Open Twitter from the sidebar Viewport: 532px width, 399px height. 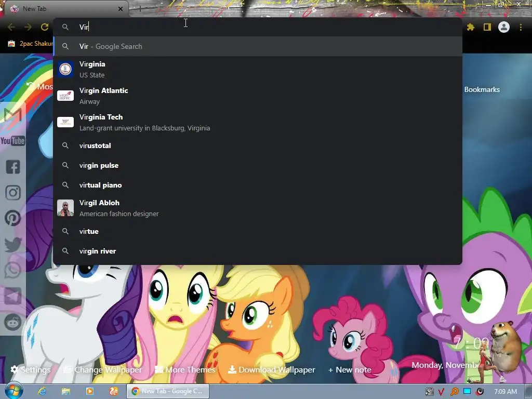point(13,244)
